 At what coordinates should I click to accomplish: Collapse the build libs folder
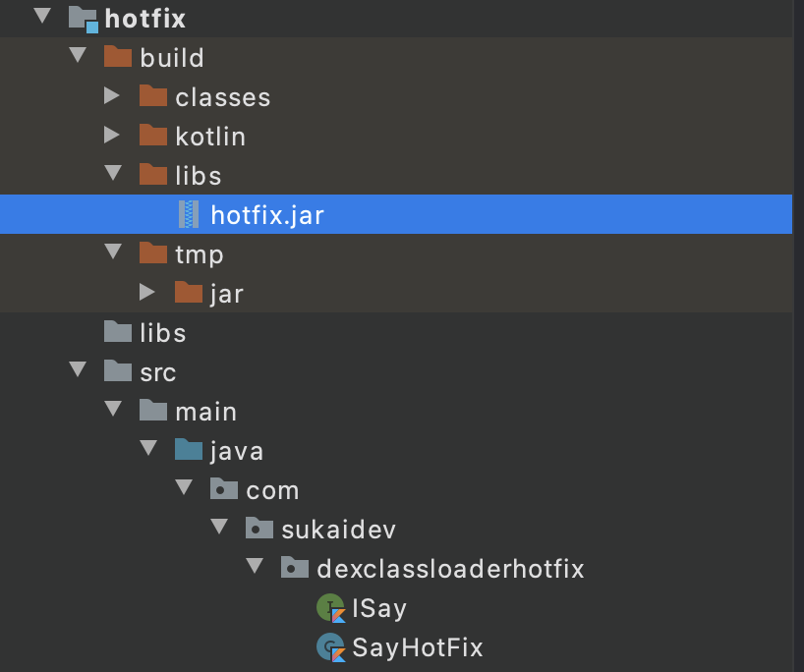click(x=112, y=175)
